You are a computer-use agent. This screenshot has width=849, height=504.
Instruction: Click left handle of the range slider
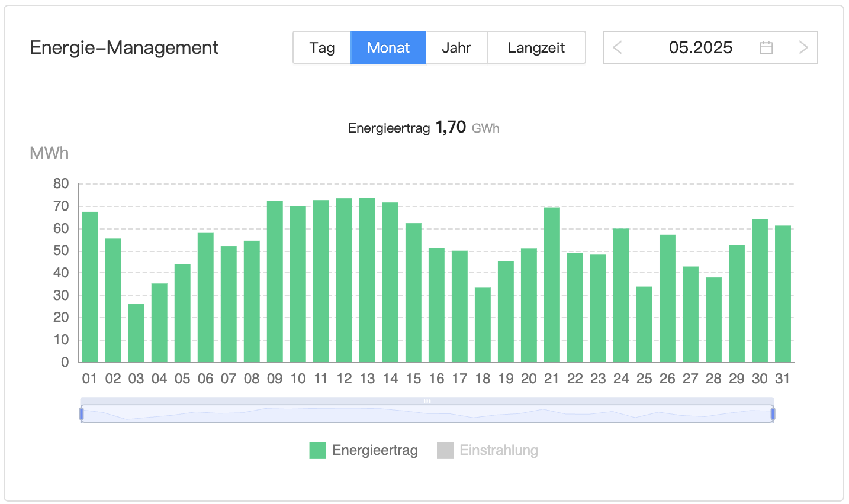click(x=82, y=413)
